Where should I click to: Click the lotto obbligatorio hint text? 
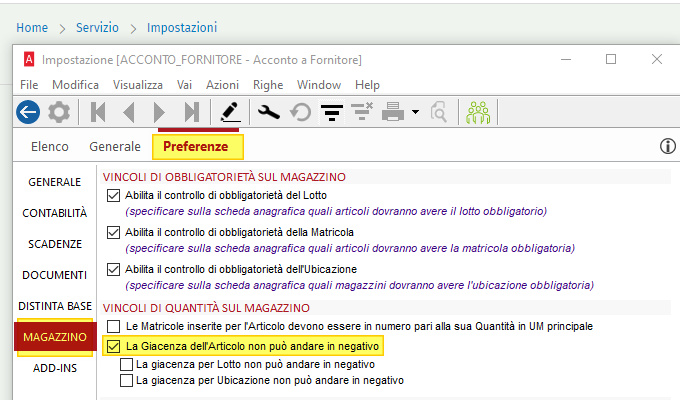point(336,211)
